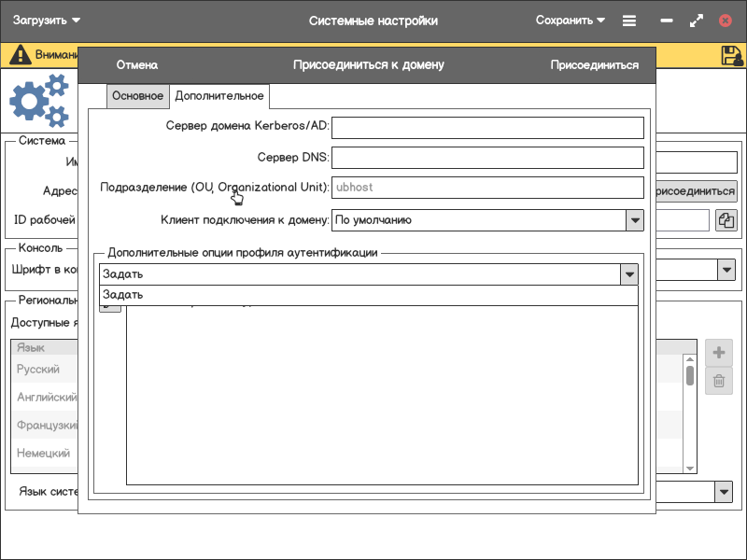The height and width of the screenshot is (560, 747).
Task: Focus the Сервер DNS text field
Action: tap(487, 158)
